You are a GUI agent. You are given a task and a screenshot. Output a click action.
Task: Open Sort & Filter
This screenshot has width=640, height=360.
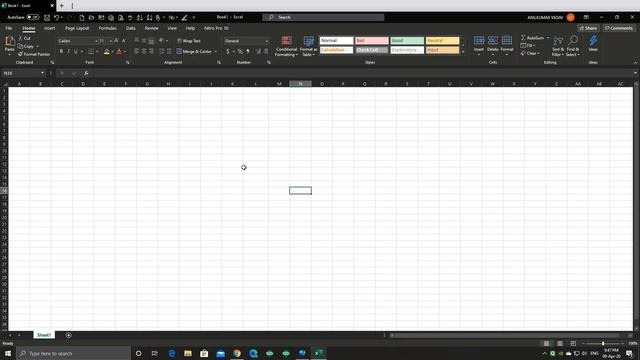558,46
